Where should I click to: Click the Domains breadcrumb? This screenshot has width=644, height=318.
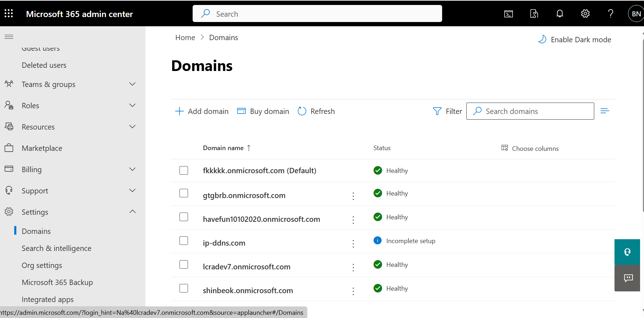(x=224, y=38)
